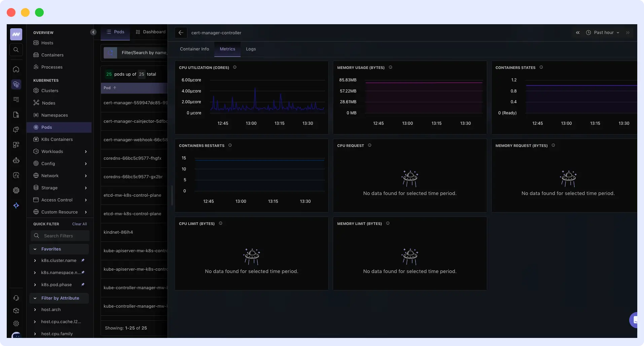This screenshot has width=644, height=346.
Task: Click the Search Filters input field
Action: [x=60, y=236]
